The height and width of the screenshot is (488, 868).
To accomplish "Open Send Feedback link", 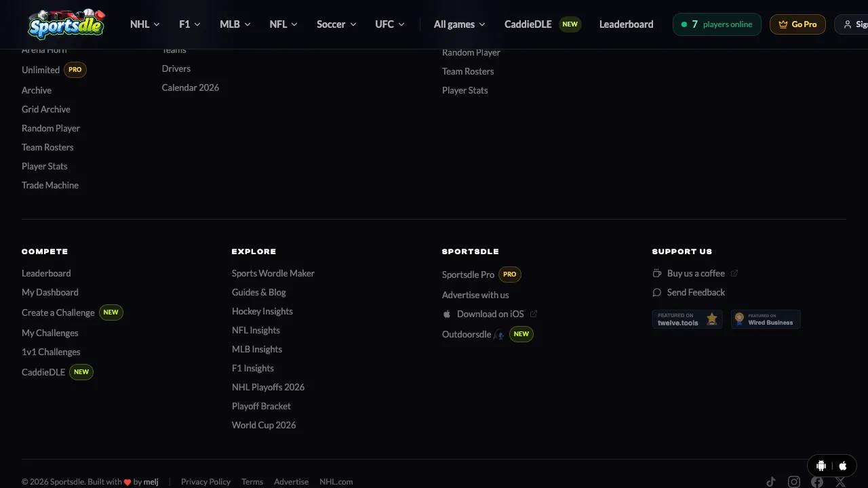I will (688, 292).
